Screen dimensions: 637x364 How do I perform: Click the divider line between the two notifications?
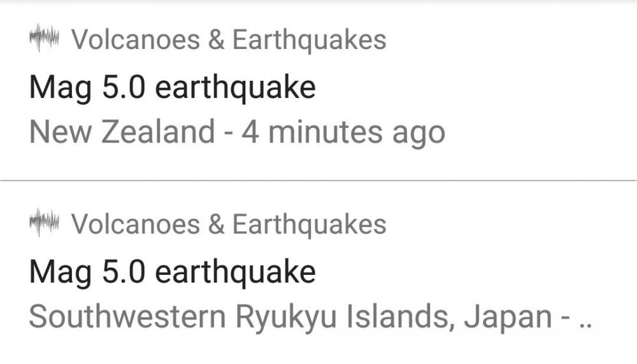318,181
